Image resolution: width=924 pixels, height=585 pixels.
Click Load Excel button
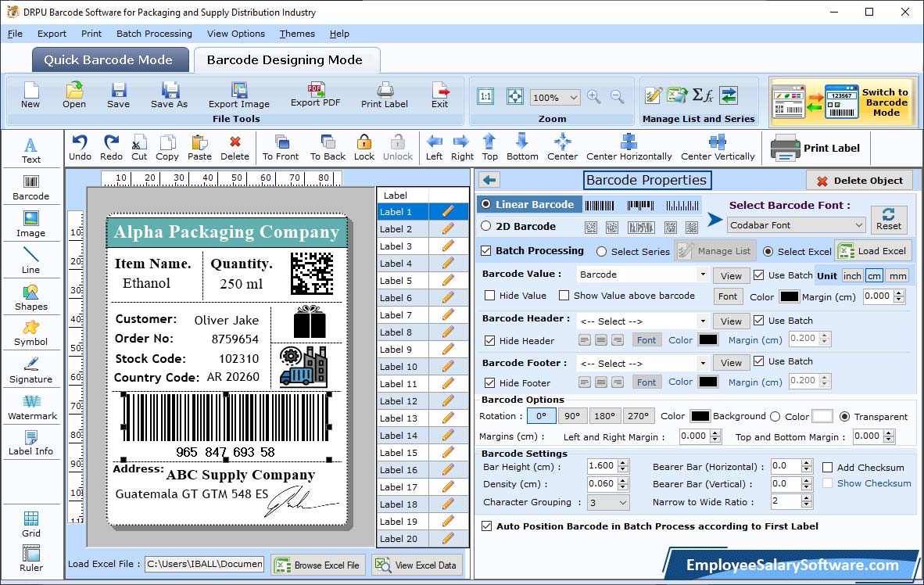[874, 251]
